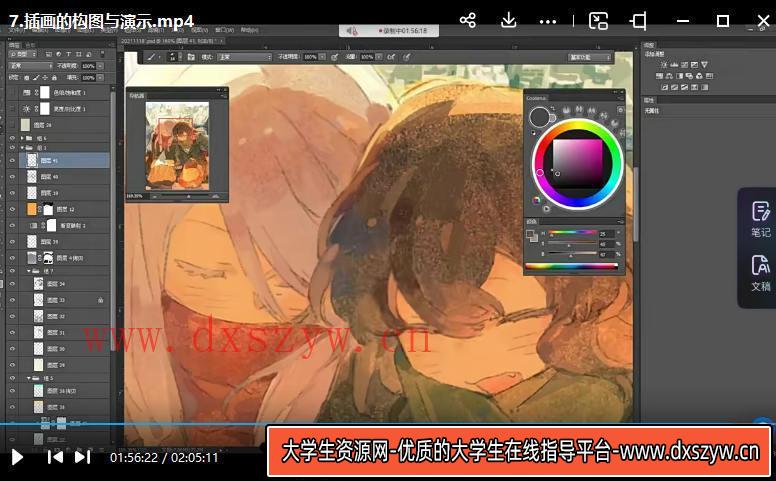776x481 pixels.
Task: Open the 笔记 notes side button
Action: (x=761, y=219)
